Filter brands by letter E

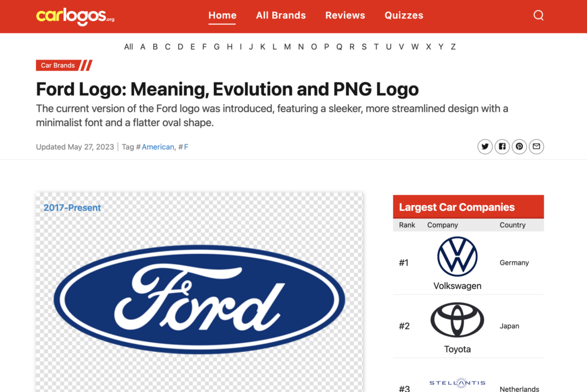point(193,47)
